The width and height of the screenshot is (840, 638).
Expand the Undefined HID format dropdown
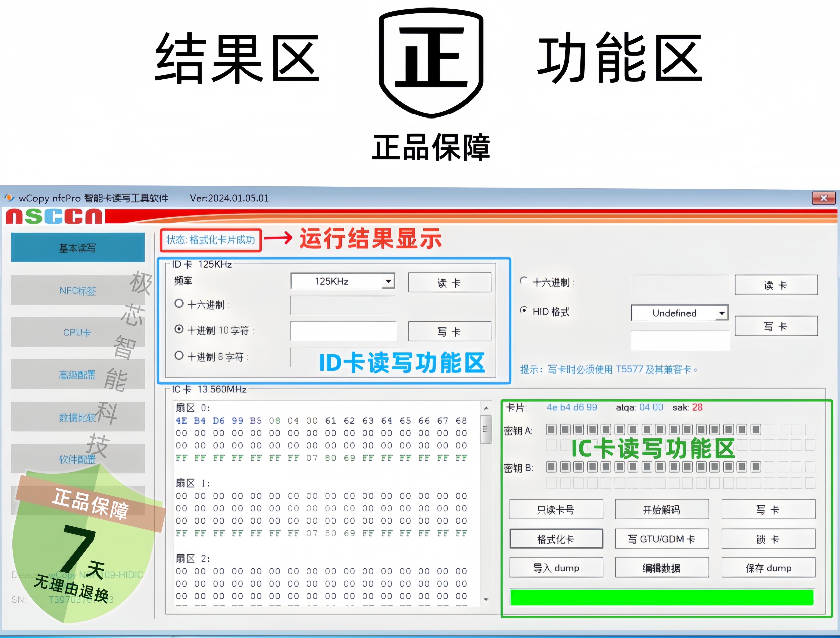tap(722, 313)
